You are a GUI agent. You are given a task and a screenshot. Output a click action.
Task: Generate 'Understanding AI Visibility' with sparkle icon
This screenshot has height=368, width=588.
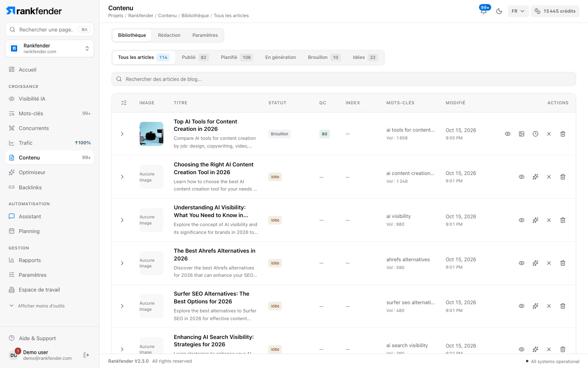coord(535,220)
